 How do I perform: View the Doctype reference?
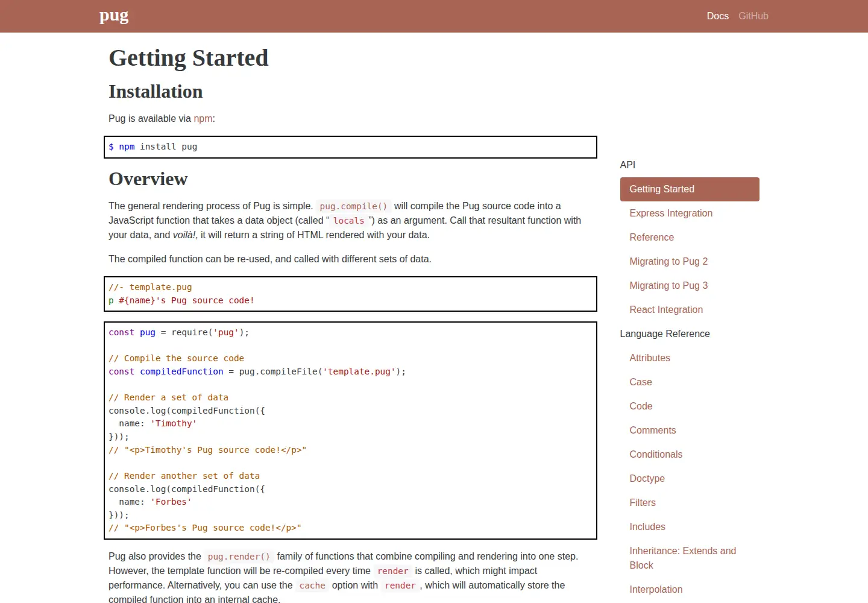pyautogui.click(x=647, y=479)
